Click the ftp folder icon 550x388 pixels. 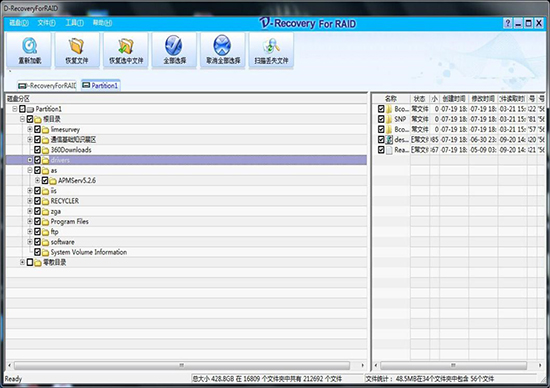[46, 232]
